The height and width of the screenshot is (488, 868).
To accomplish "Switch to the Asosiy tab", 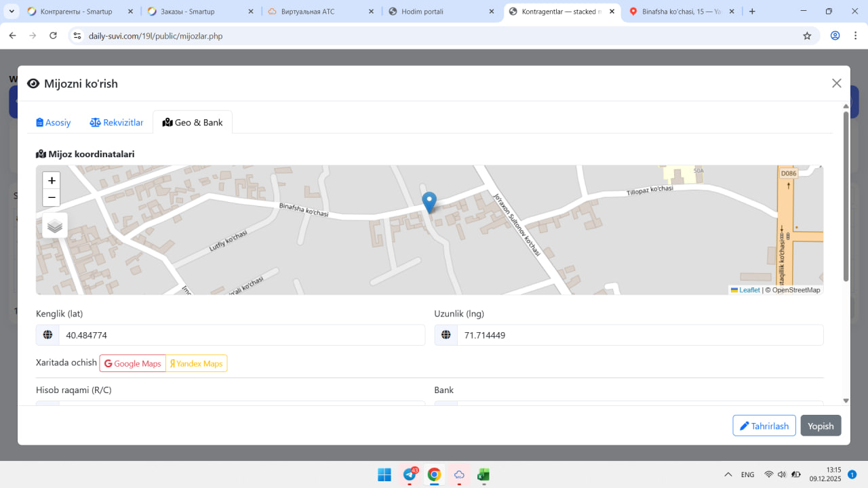I will coord(54,123).
